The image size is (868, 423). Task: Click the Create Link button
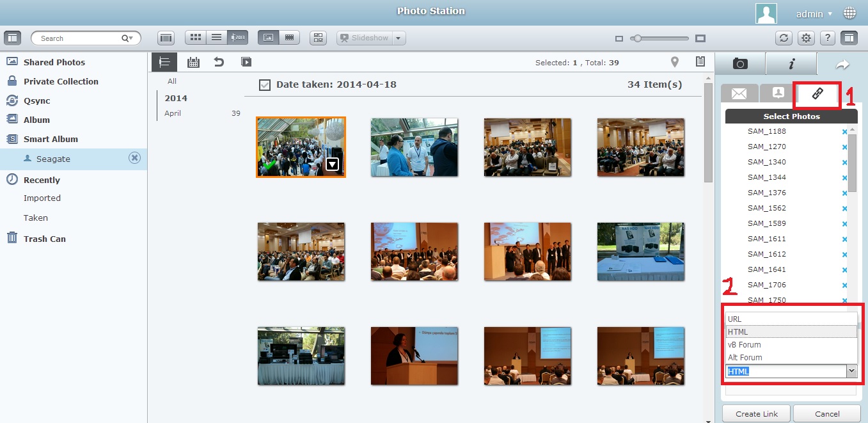pyautogui.click(x=757, y=413)
